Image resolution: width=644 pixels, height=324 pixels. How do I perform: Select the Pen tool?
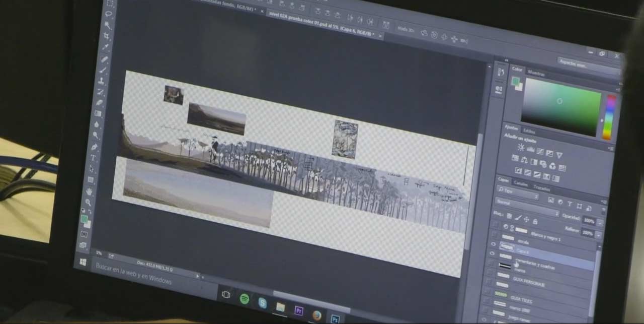pyautogui.click(x=94, y=147)
